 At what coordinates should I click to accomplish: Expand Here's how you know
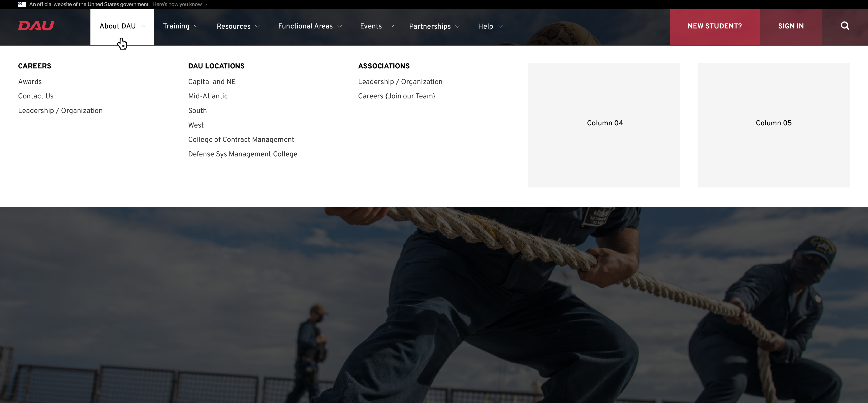pos(180,4)
